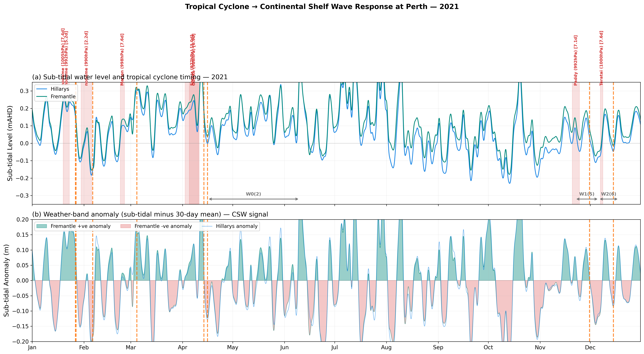Click the 'Sub-tidal Level (mAHD)' y-axis label
The image size is (644, 354).
click(x=10, y=143)
